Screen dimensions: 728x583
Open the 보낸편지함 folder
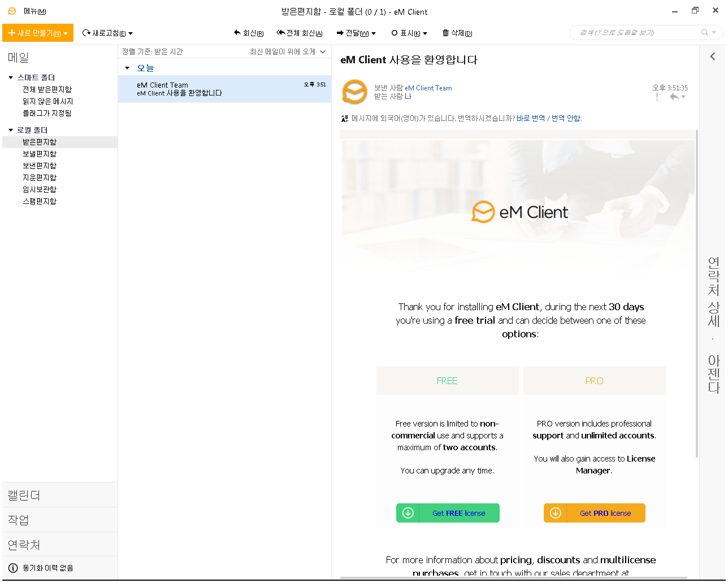pos(40,166)
